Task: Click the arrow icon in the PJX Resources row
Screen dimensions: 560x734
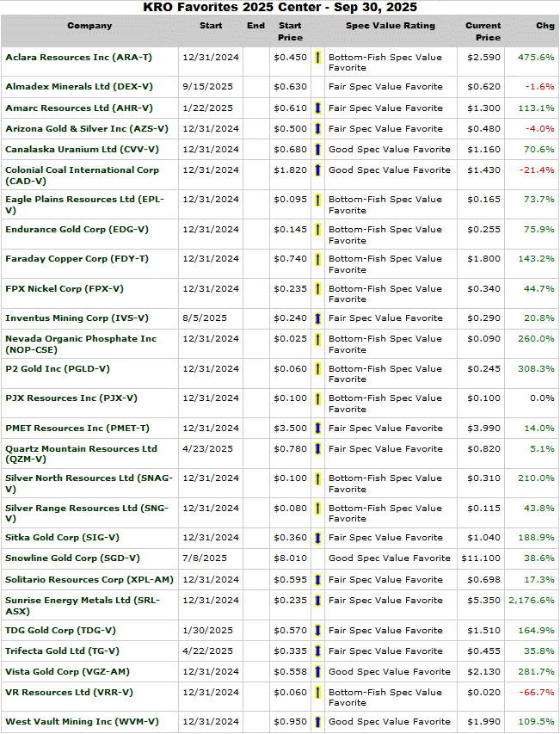Action: point(317,398)
